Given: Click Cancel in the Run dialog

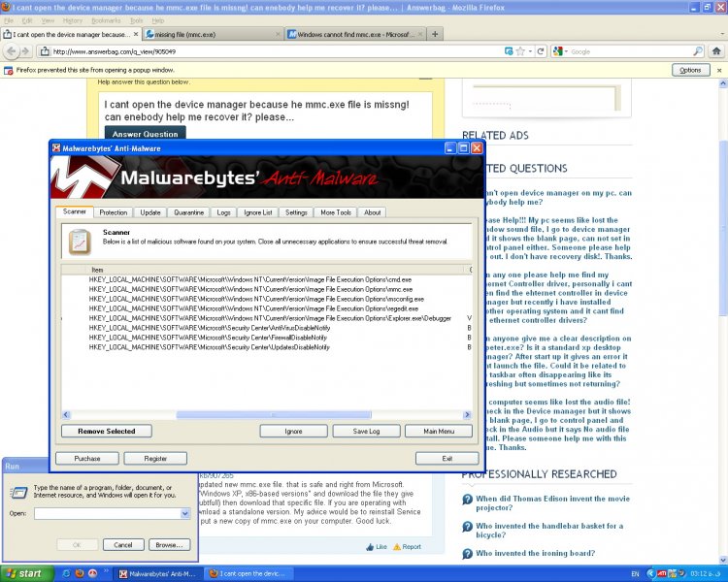Looking at the screenshot, I should pos(123,545).
